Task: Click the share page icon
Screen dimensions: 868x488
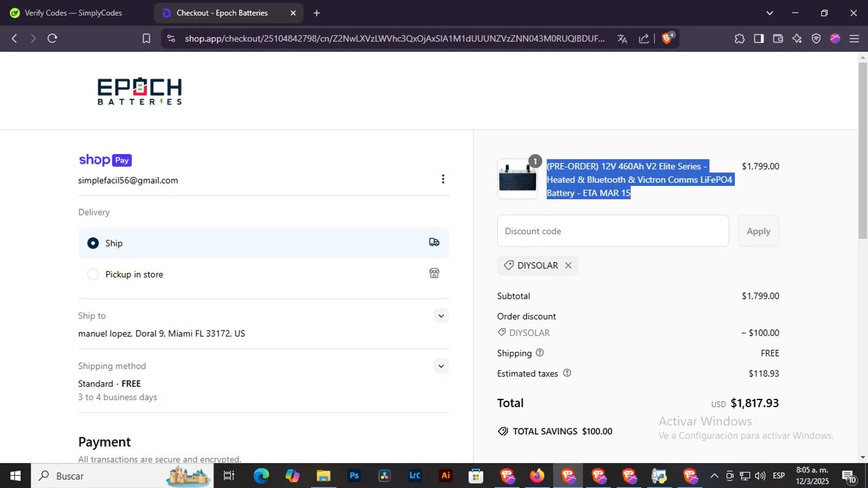Action: coord(643,38)
